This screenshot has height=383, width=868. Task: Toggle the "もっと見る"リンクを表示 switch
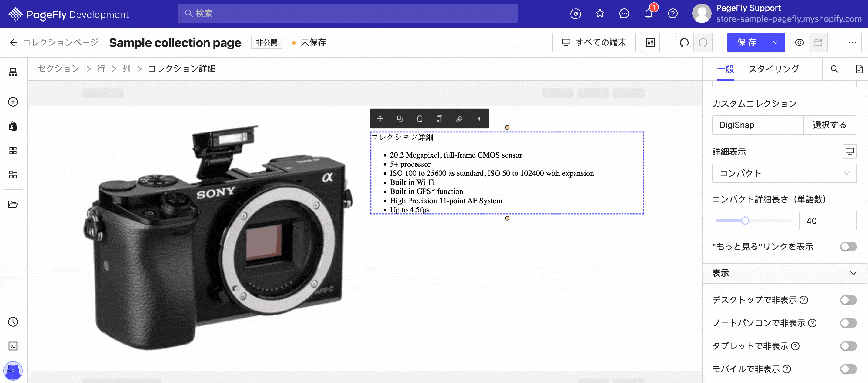pyautogui.click(x=848, y=247)
